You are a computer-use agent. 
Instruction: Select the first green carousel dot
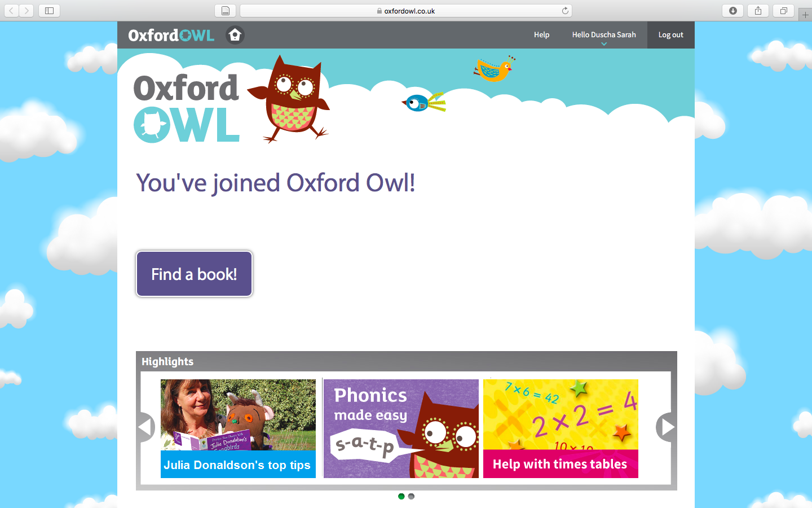pos(401,496)
